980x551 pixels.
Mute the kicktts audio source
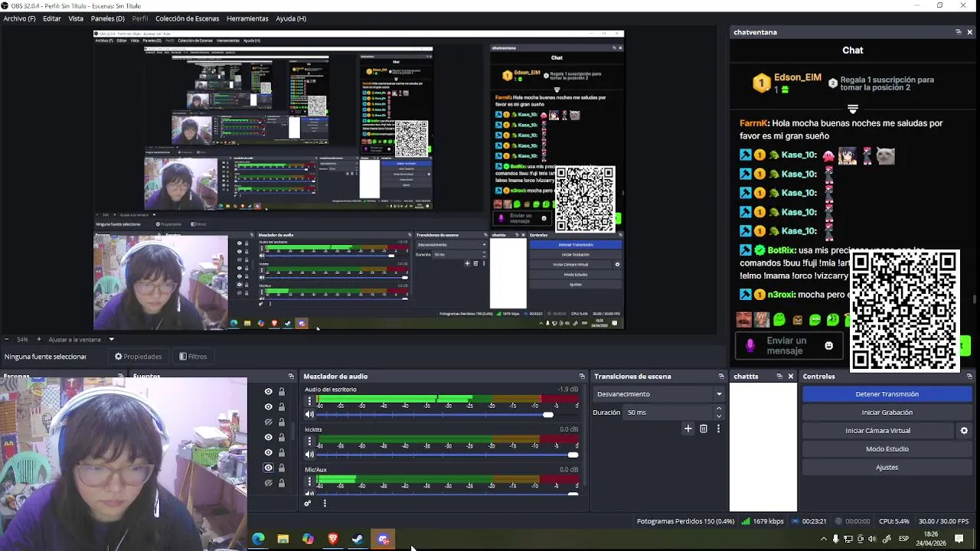(x=309, y=455)
